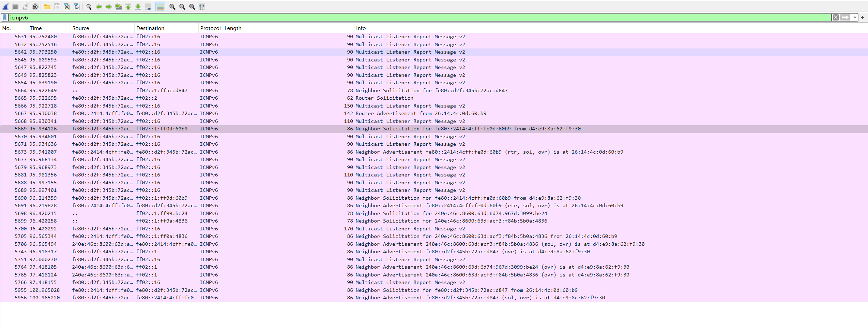Select packet 5665 Router Solicitation row
Viewport: 868px width, 328px height.
434,98
